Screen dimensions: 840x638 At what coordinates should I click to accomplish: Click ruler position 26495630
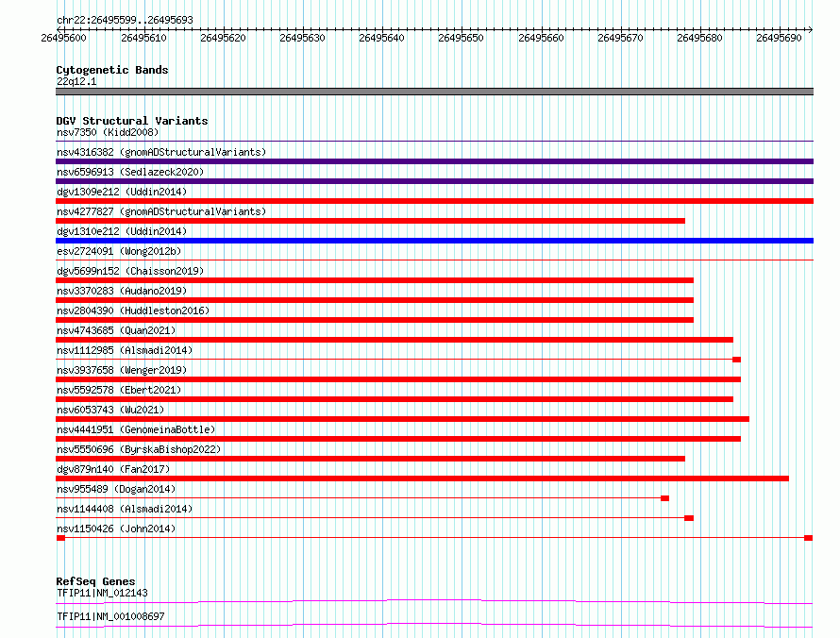302,38
